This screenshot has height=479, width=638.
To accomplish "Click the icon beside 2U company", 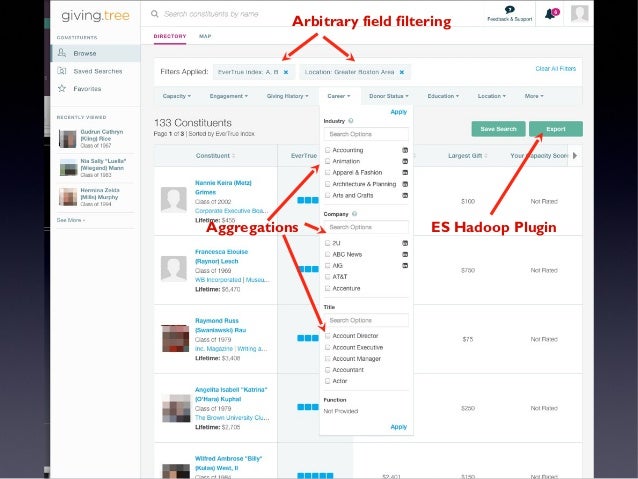I will click(405, 243).
